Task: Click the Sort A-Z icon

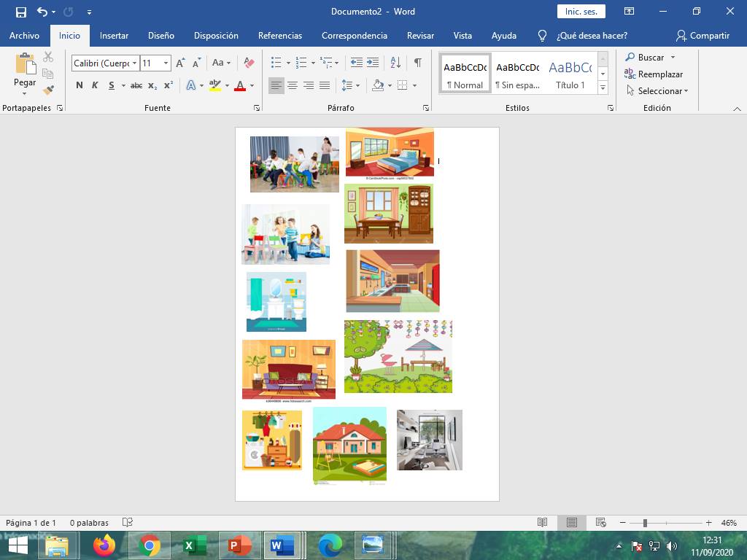Action: point(395,63)
